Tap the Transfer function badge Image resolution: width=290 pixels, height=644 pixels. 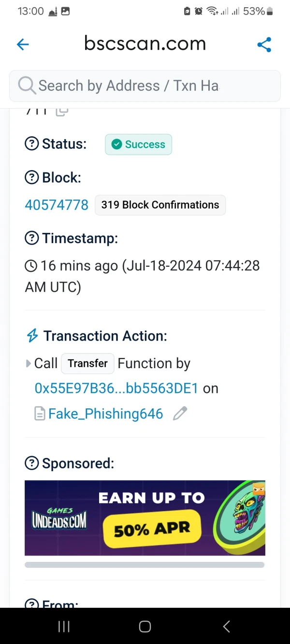tap(87, 363)
